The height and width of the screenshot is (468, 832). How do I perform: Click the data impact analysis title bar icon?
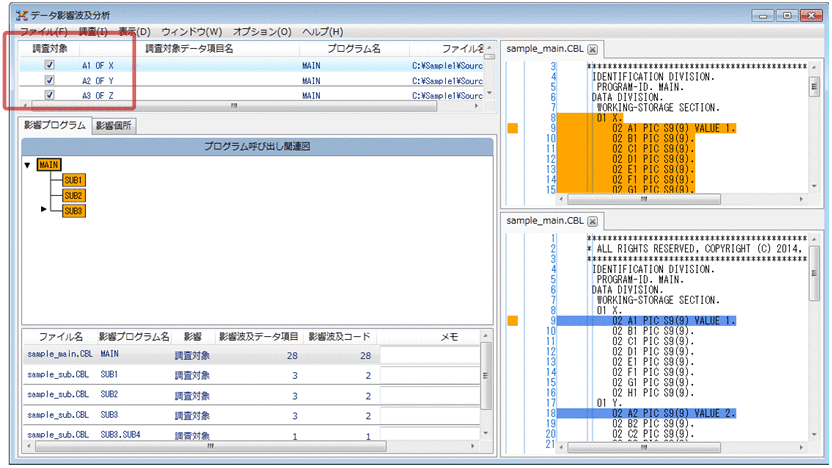22,15
